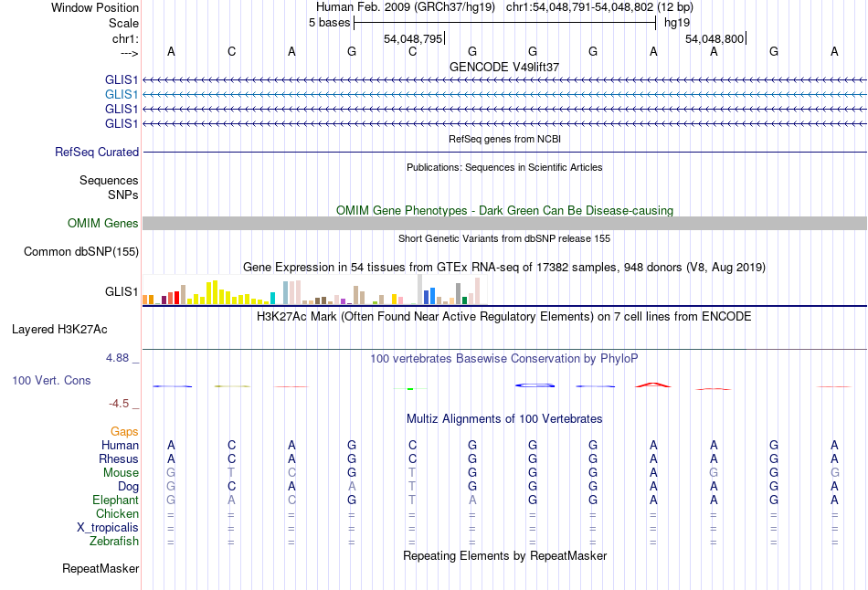868x590 pixels.
Task: Click the Common dbSNP(155) track label
Action: tap(81, 252)
